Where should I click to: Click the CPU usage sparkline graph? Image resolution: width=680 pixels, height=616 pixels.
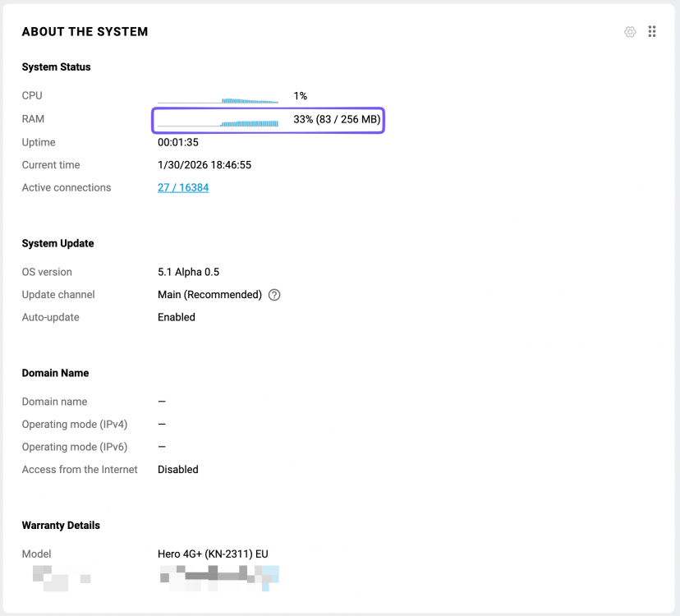(x=218, y=98)
